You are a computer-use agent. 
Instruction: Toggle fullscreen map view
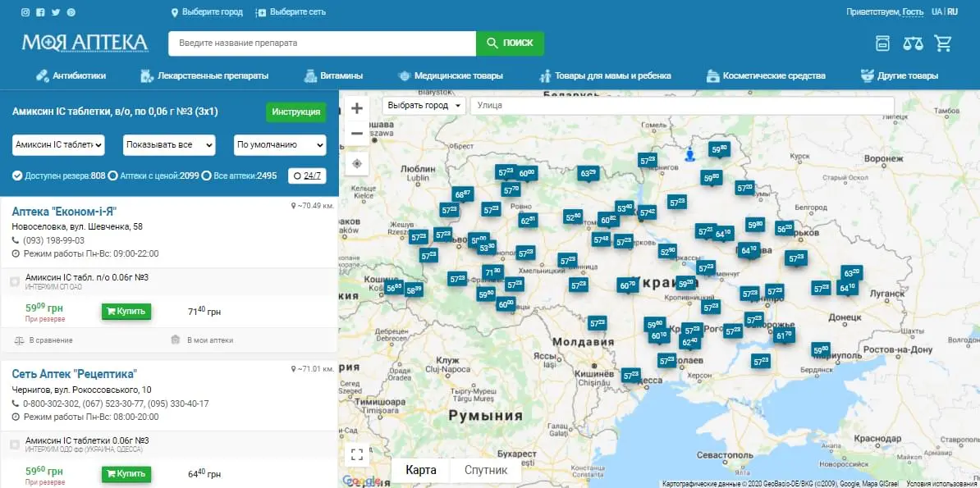(x=356, y=454)
